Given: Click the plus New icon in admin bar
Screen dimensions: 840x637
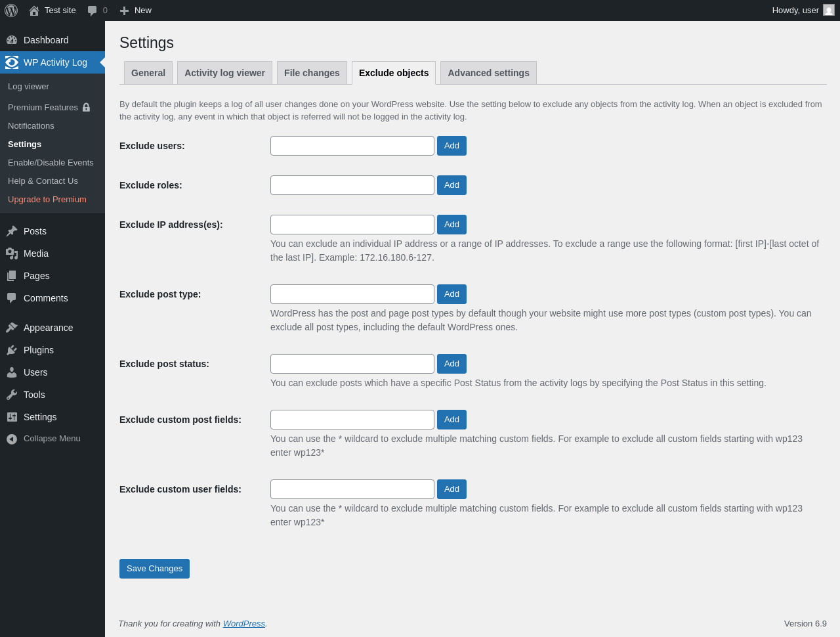Looking at the screenshot, I should tap(124, 11).
